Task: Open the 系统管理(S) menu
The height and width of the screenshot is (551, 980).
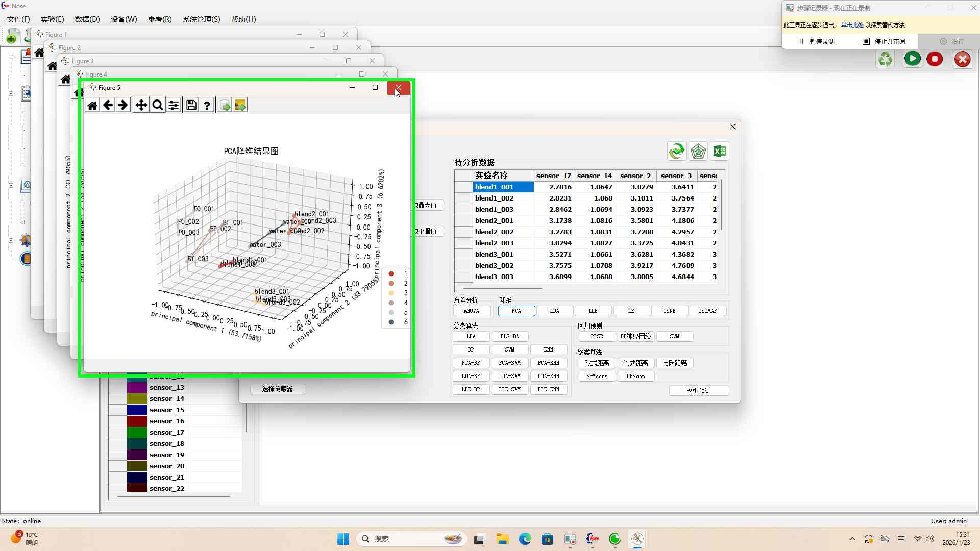Action: 201,19
